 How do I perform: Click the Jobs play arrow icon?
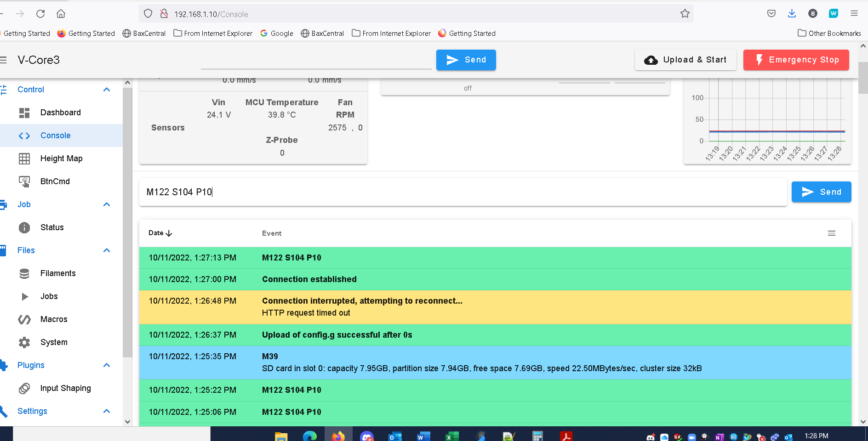(25, 296)
